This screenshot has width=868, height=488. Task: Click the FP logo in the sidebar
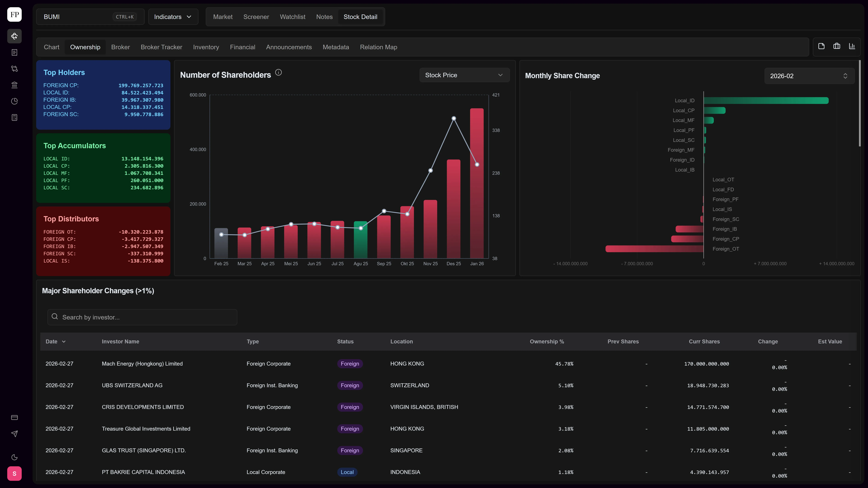[x=14, y=14]
